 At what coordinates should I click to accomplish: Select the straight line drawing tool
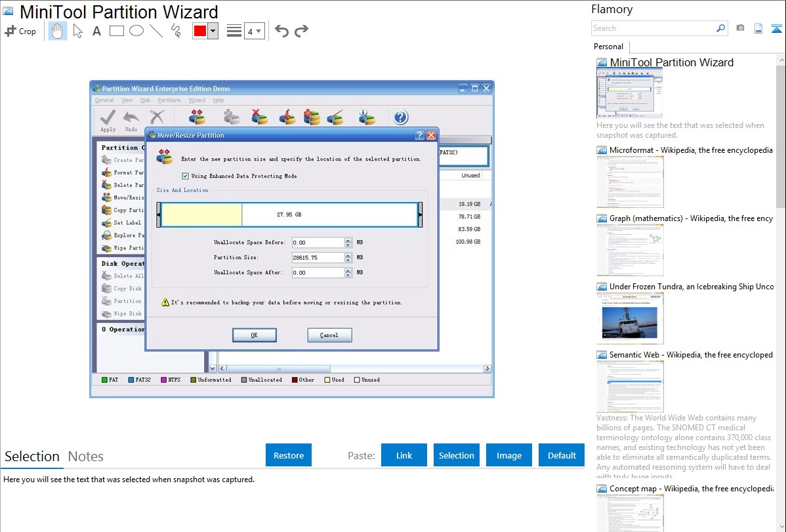pyautogui.click(x=156, y=31)
